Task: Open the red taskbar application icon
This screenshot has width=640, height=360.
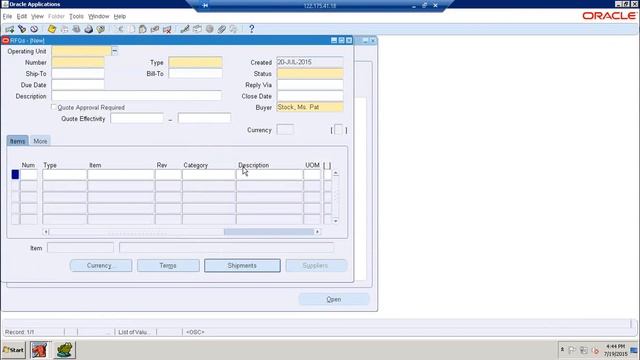Action: pyautogui.click(x=40, y=350)
